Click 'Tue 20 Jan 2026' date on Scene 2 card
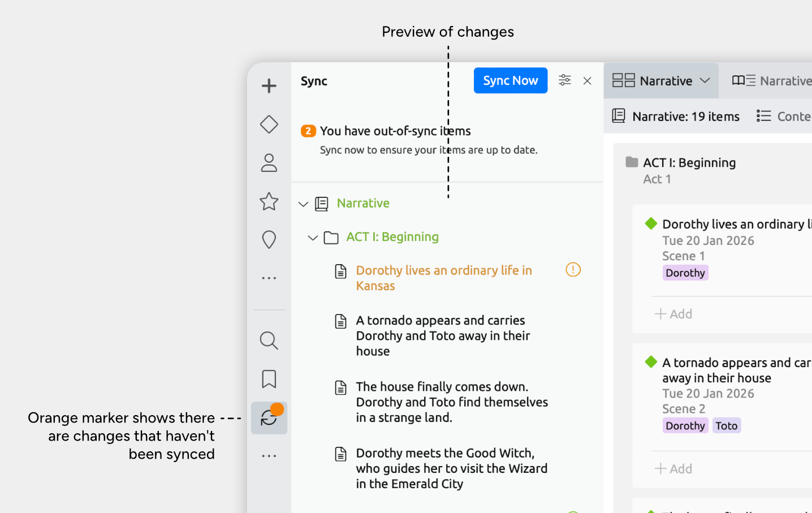Screen dimensions: 812x513 coord(708,394)
